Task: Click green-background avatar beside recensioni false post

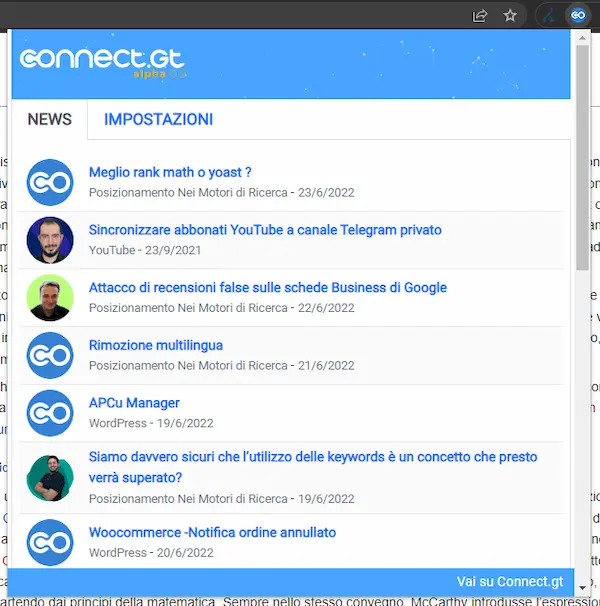Action: click(x=50, y=298)
